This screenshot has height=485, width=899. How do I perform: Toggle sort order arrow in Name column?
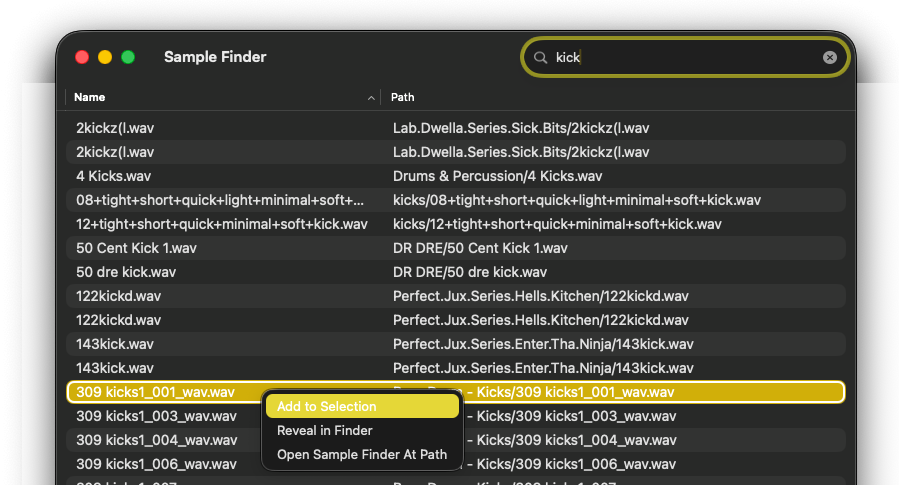click(x=372, y=98)
